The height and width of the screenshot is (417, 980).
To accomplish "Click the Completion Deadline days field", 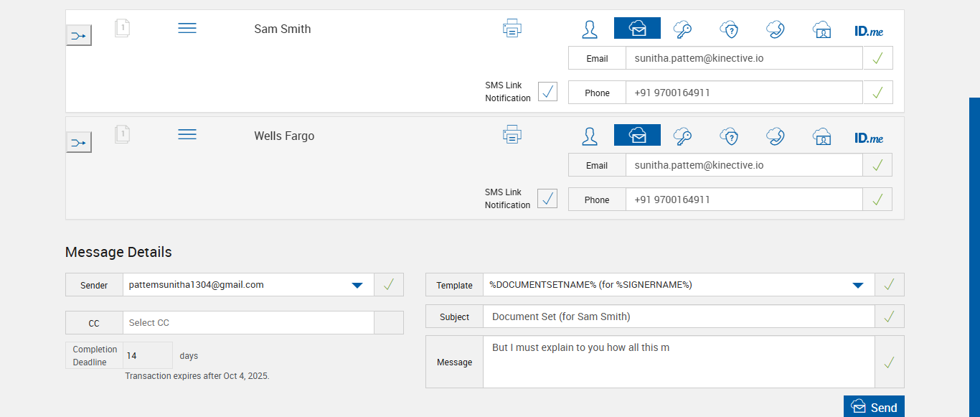I will pos(148,355).
